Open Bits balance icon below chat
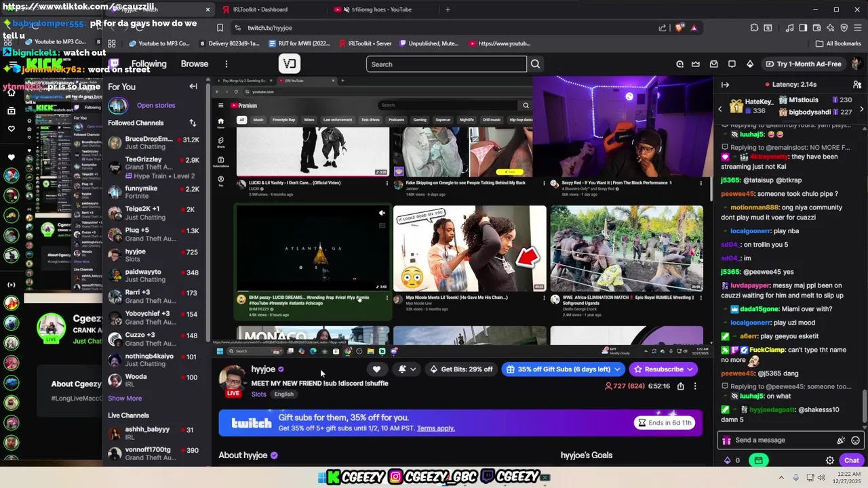Image resolution: width=868 pixels, height=488 pixels. tap(728, 460)
